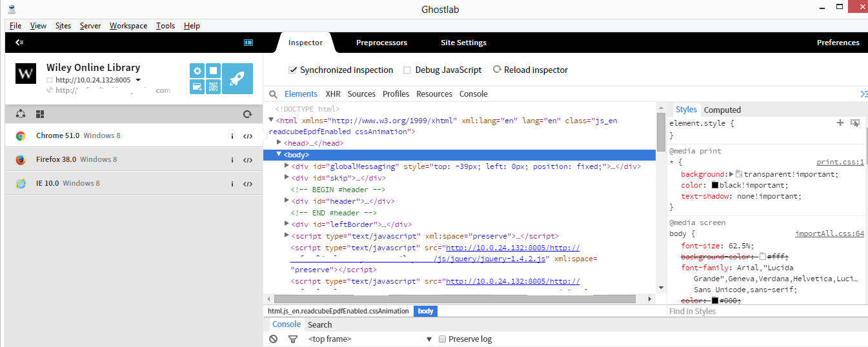Screen dimensions: 868x347
Task: Open the Sites menu
Action: pyautogui.click(x=63, y=26)
